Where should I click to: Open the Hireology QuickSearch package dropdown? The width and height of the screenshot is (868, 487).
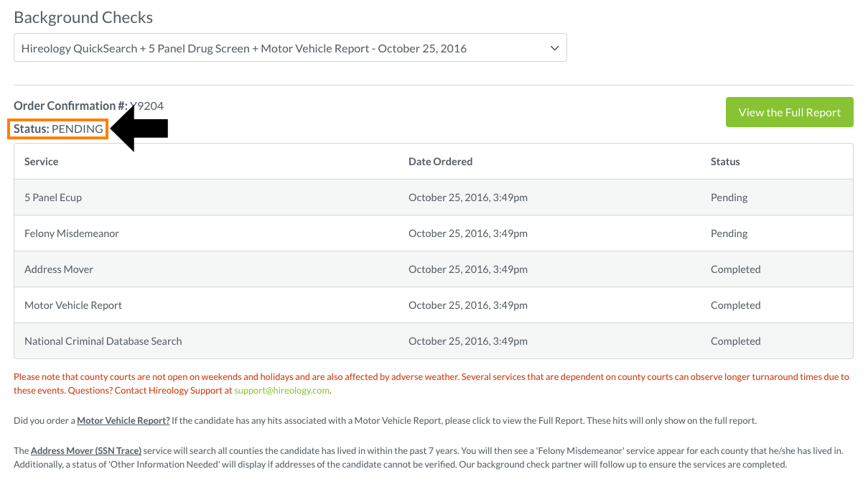coord(290,48)
